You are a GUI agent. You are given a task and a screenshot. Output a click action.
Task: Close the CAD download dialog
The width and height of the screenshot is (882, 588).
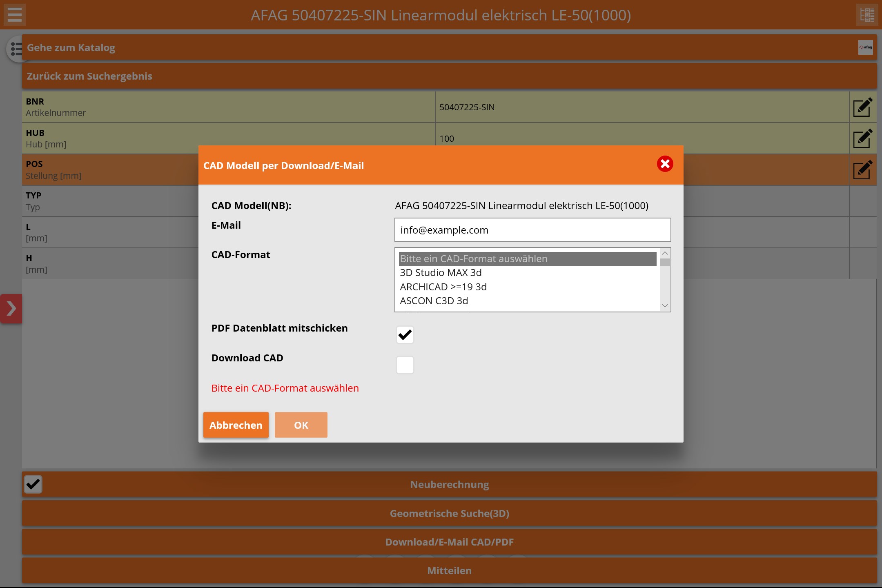tap(665, 164)
